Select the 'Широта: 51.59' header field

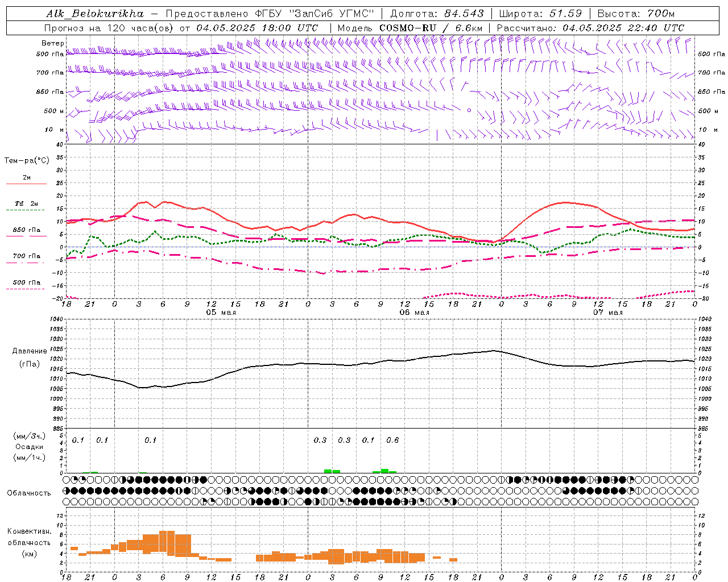540,14
